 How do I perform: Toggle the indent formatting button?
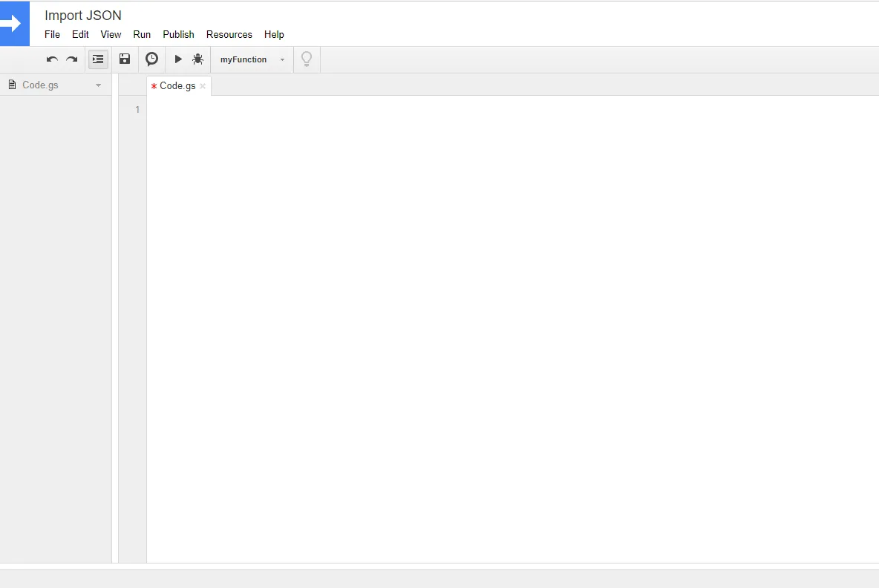98,59
